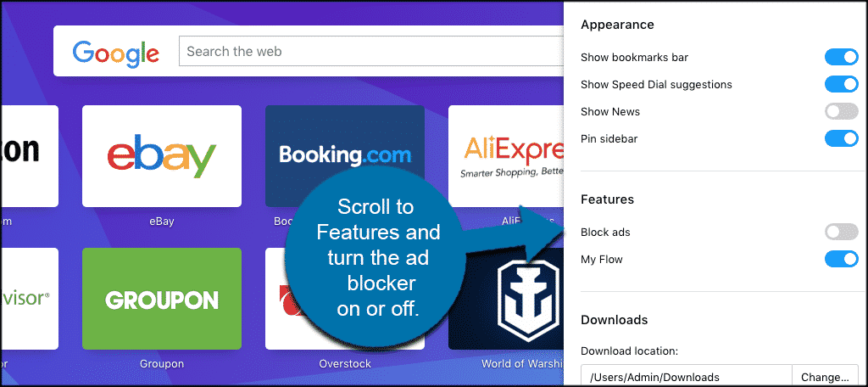
Task: Toggle Show bookmarks bar switch
Action: [x=842, y=57]
